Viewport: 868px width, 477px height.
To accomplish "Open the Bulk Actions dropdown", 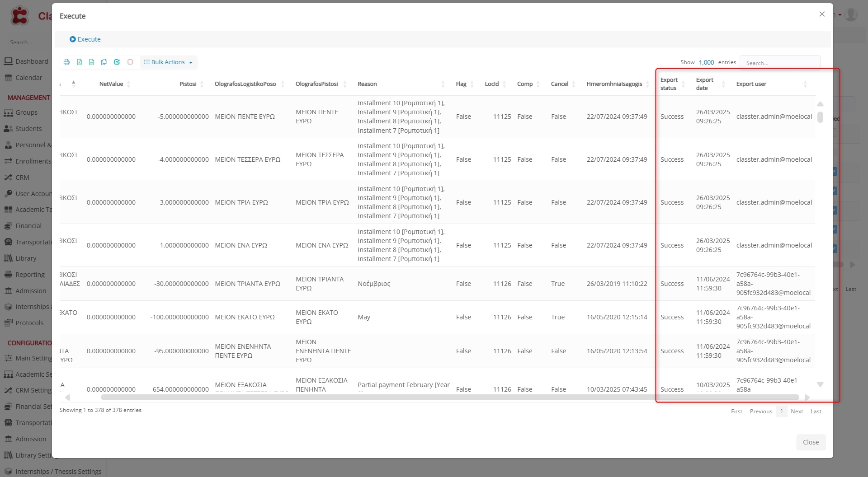I will point(169,62).
